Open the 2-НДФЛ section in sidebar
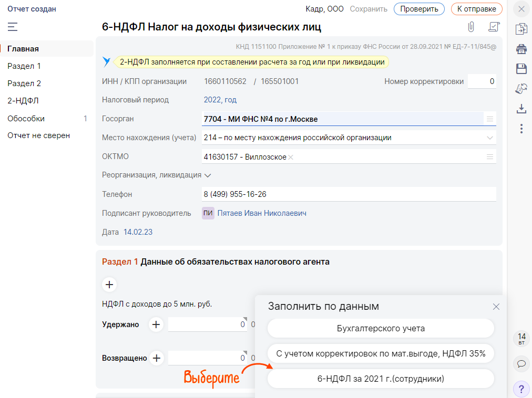This screenshot has height=398, width=532. click(23, 101)
